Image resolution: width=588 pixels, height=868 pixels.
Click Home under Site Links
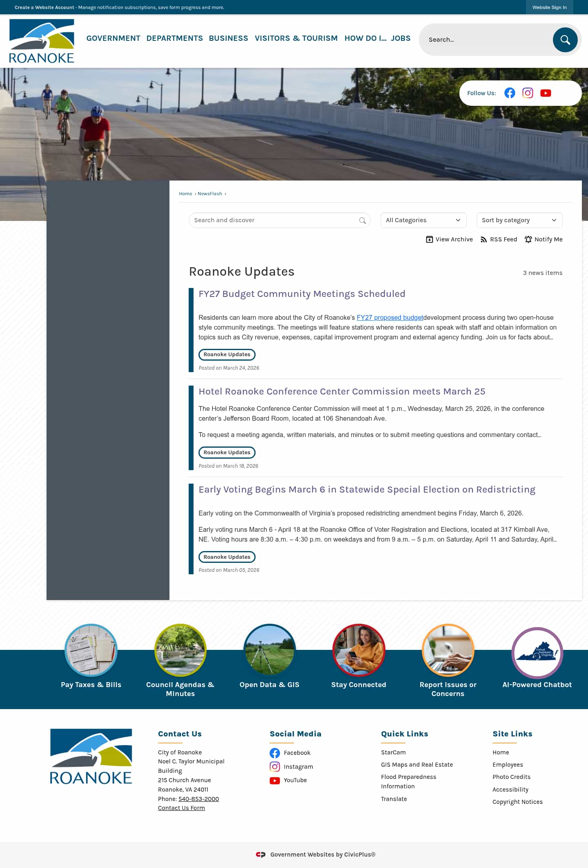pos(501,752)
